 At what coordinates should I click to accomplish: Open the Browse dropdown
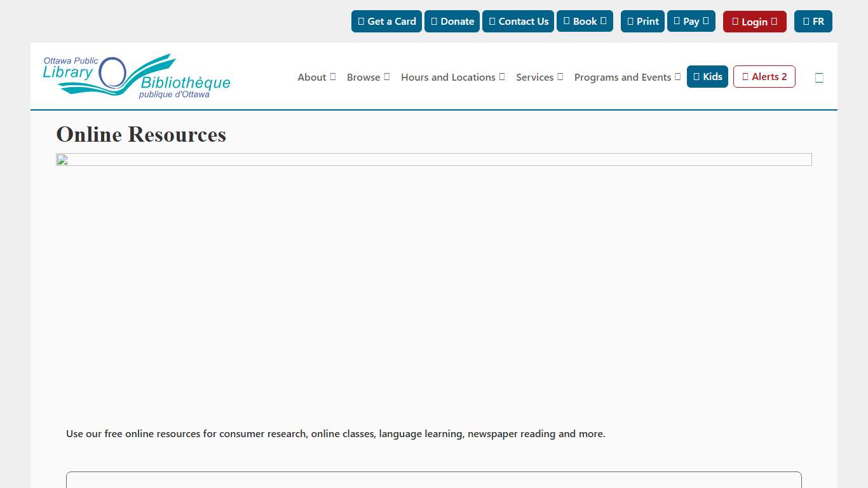click(x=368, y=77)
